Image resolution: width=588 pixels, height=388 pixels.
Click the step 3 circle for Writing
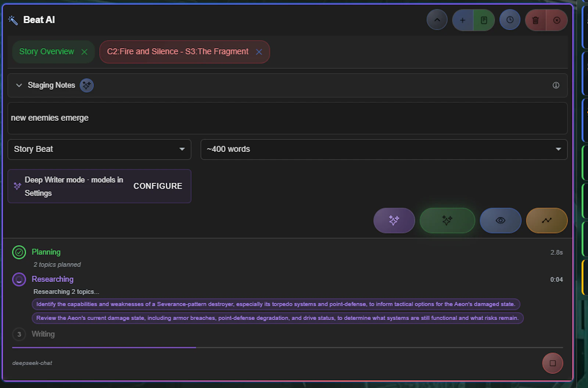point(19,334)
